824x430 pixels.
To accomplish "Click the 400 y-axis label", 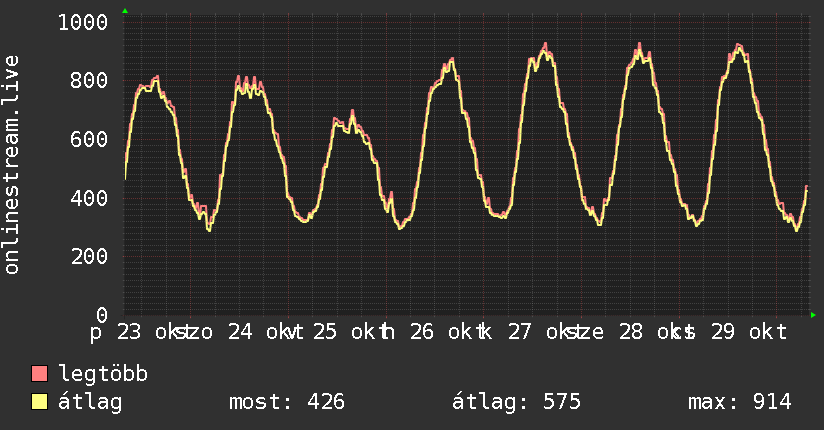I will 89,198.
